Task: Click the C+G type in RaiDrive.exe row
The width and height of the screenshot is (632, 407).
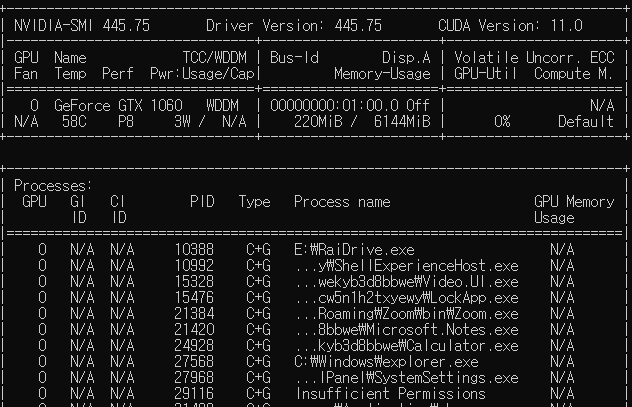Action: (258, 250)
